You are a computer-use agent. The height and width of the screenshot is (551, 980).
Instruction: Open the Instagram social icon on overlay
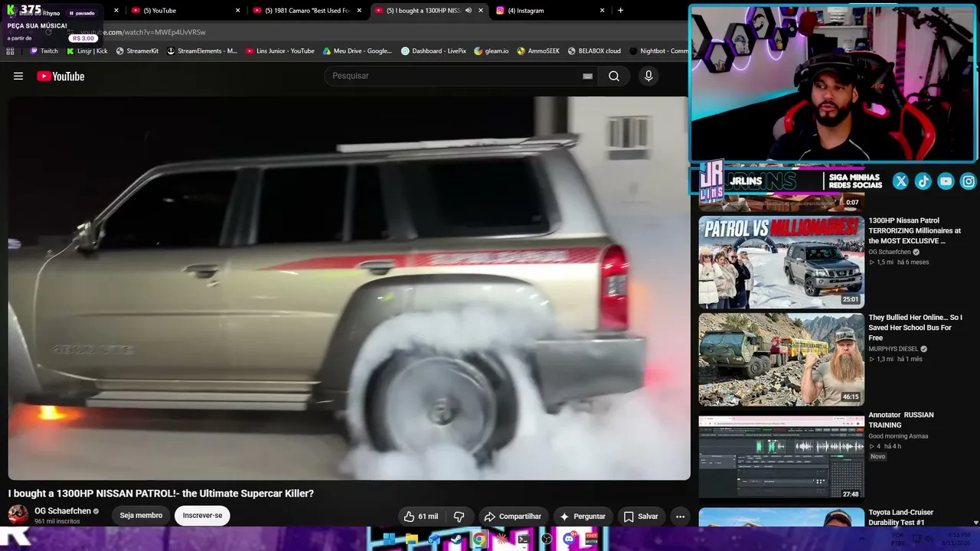pos(969,181)
